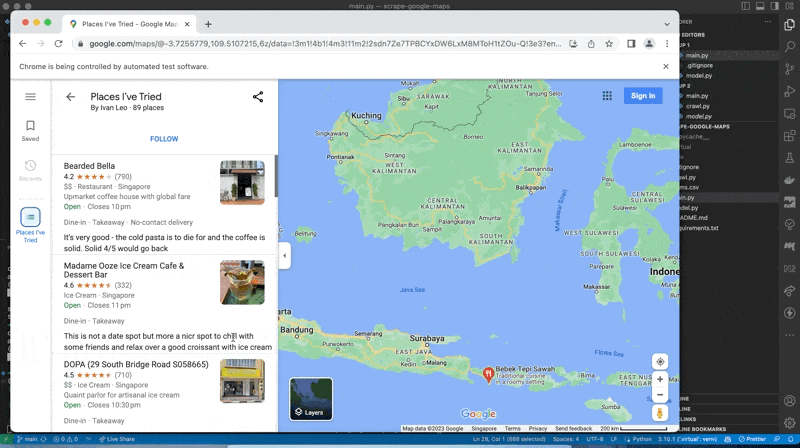Viewport: 800px width, 448px height.
Task: Zoom out on the map
Action: pyautogui.click(x=660, y=394)
